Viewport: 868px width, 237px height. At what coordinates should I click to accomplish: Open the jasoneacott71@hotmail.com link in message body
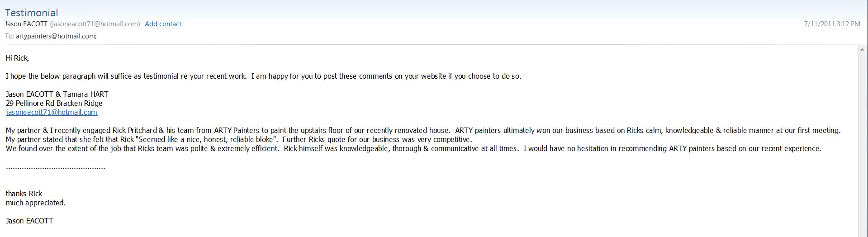pos(52,112)
